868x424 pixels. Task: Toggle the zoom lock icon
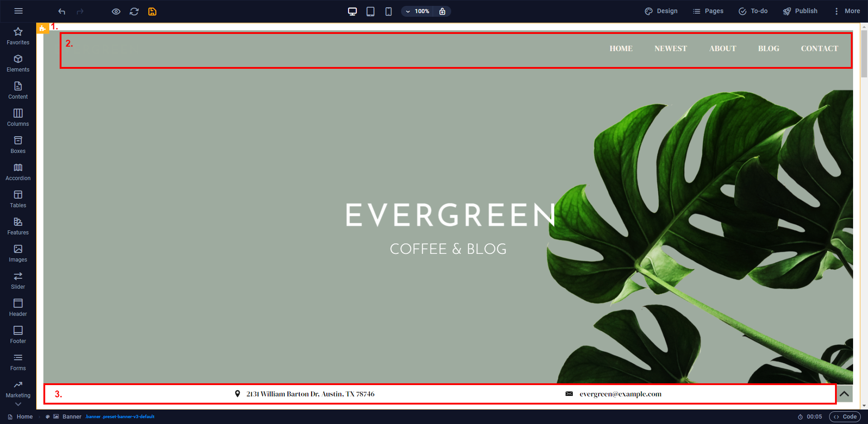coord(443,11)
